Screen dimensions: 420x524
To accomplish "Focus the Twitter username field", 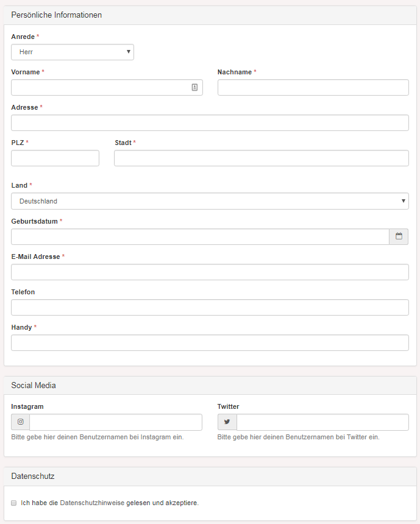I will pos(322,422).
